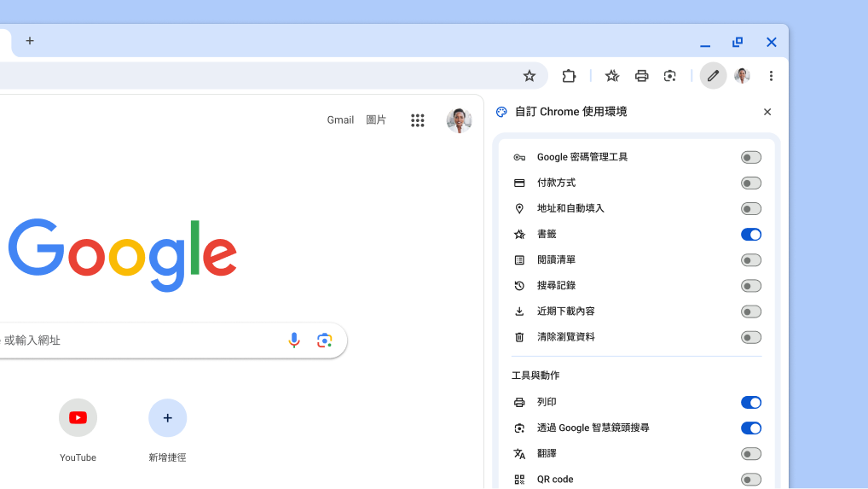Click the 自訂 Chrome 使用環境 panel title

pos(570,112)
